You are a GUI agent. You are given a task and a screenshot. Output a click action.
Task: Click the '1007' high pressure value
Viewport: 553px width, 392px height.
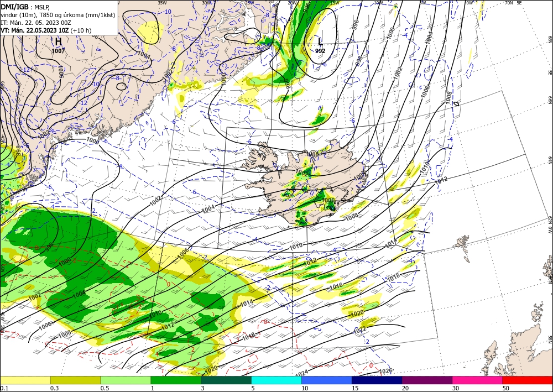[58, 51]
